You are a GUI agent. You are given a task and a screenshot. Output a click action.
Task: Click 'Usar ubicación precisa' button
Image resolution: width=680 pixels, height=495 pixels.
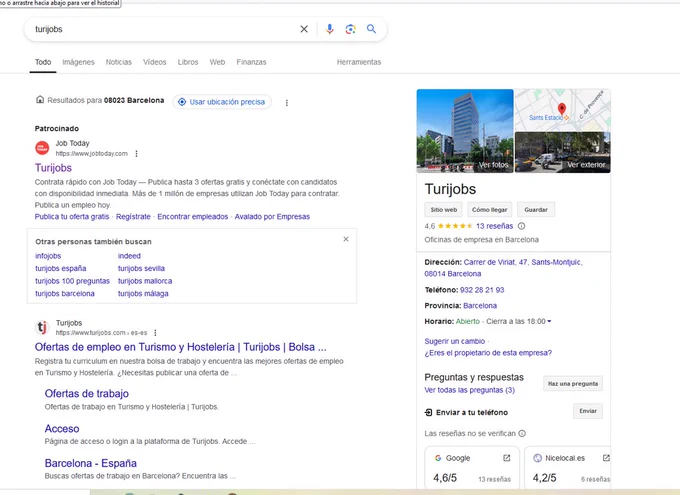pos(222,102)
